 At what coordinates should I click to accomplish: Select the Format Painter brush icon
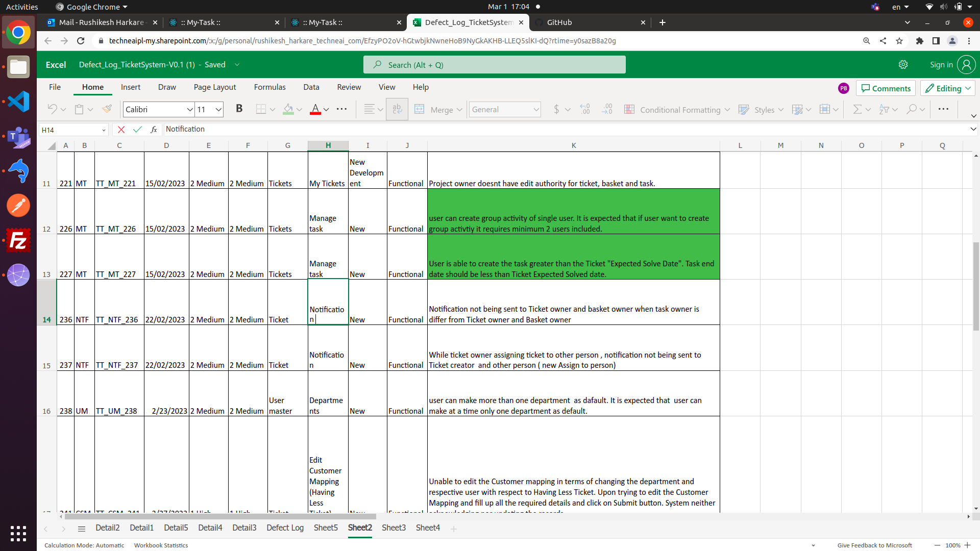[107, 109]
